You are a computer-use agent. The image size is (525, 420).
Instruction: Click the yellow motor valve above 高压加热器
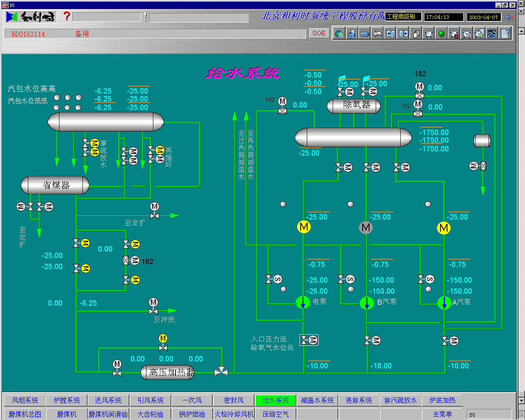pos(163,342)
